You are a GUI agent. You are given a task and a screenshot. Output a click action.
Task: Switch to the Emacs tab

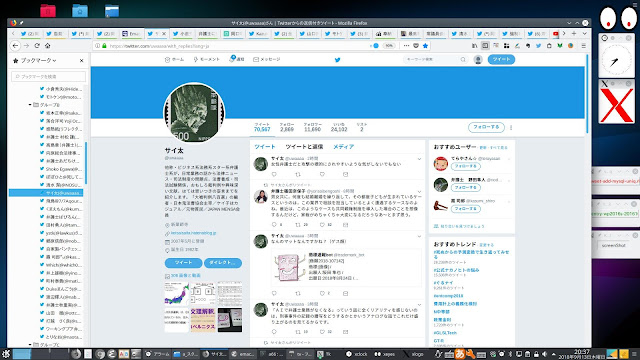point(131,33)
